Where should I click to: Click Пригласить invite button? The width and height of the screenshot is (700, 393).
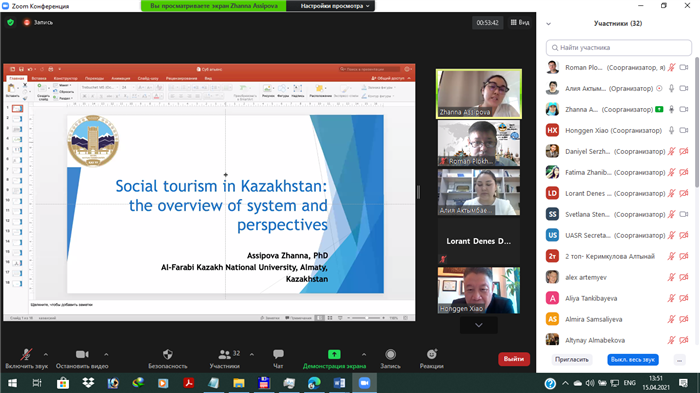[571, 360]
